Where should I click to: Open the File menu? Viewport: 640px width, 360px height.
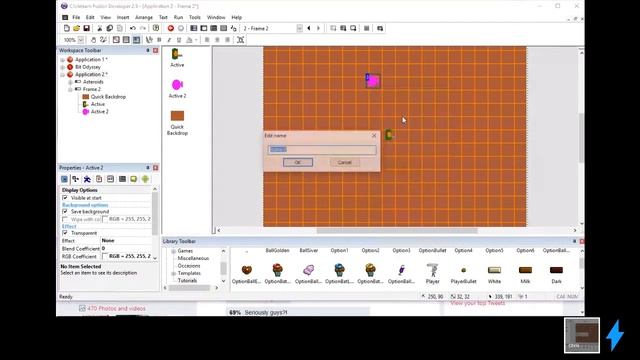tap(76, 18)
